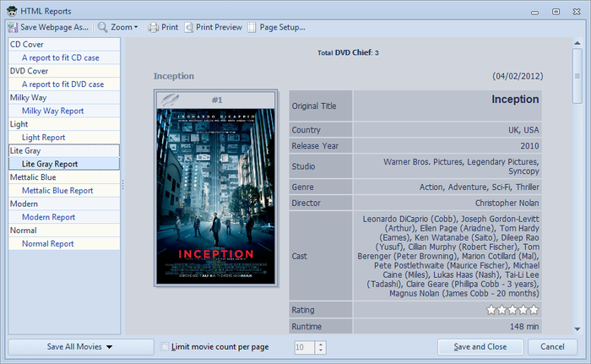The height and width of the screenshot is (364, 591).
Task: Click the Cancel button
Action: click(552, 347)
